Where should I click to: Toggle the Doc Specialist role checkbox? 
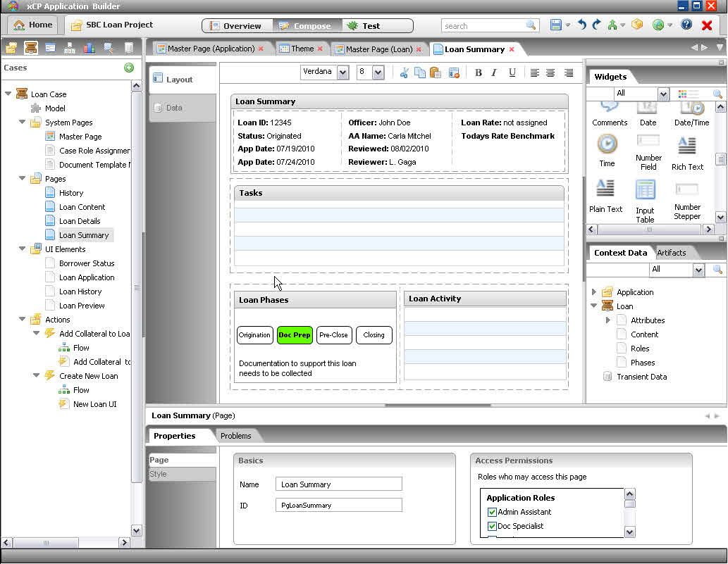click(492, 526)
